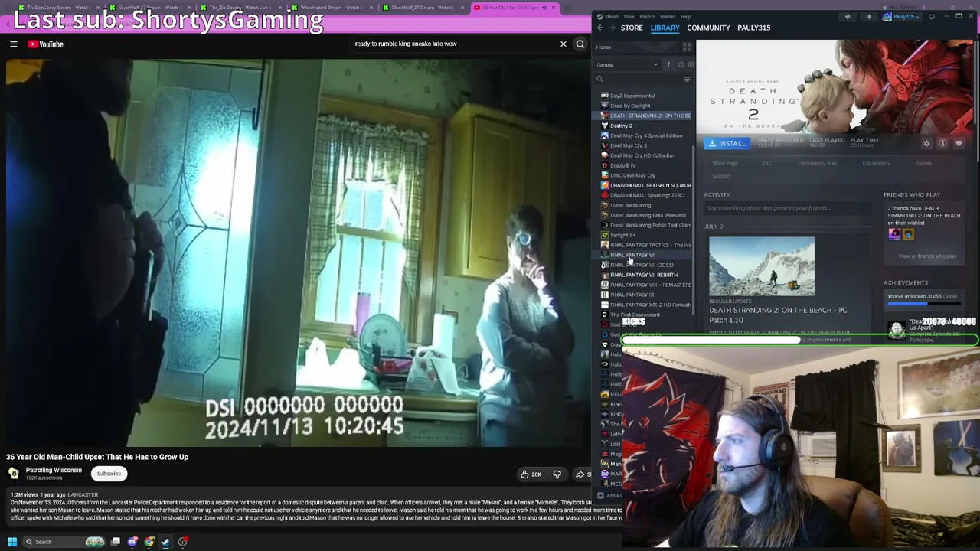The height and width of the screenshot is (551, 980).
Task: Toggle Steam library grid collections view
Action: [x=687, y=47]
